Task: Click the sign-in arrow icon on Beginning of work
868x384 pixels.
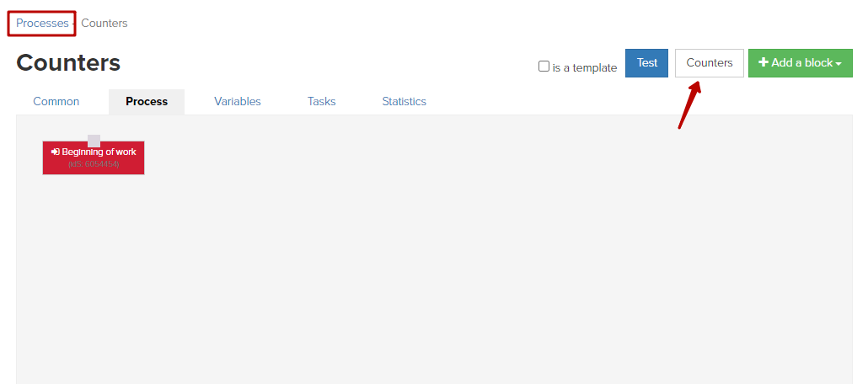Action: 56,152
